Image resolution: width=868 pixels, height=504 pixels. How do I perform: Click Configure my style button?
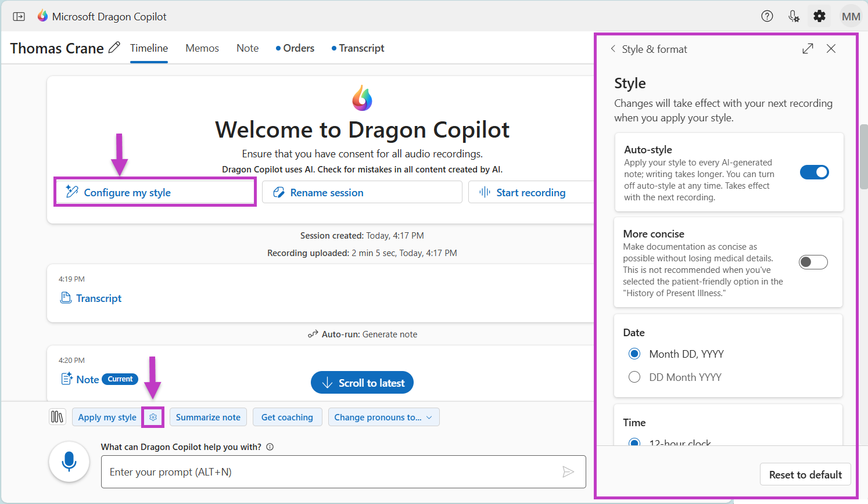[x=155, y=192]
